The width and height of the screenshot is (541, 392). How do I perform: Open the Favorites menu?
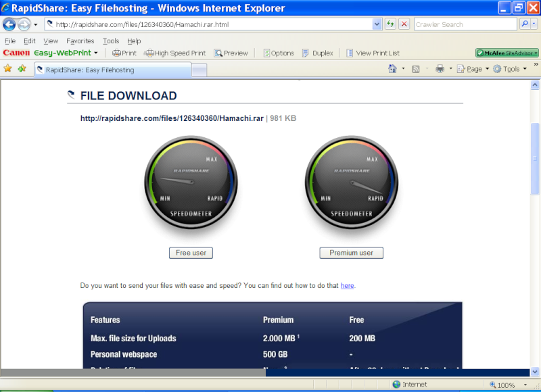click(80, 41)
